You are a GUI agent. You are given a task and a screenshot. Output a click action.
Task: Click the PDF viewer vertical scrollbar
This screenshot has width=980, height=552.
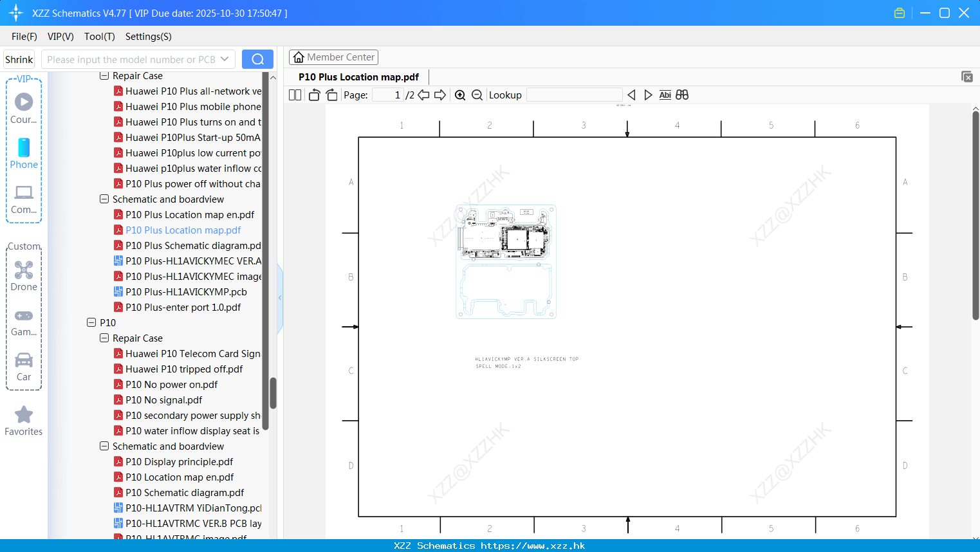pos(975,216)
